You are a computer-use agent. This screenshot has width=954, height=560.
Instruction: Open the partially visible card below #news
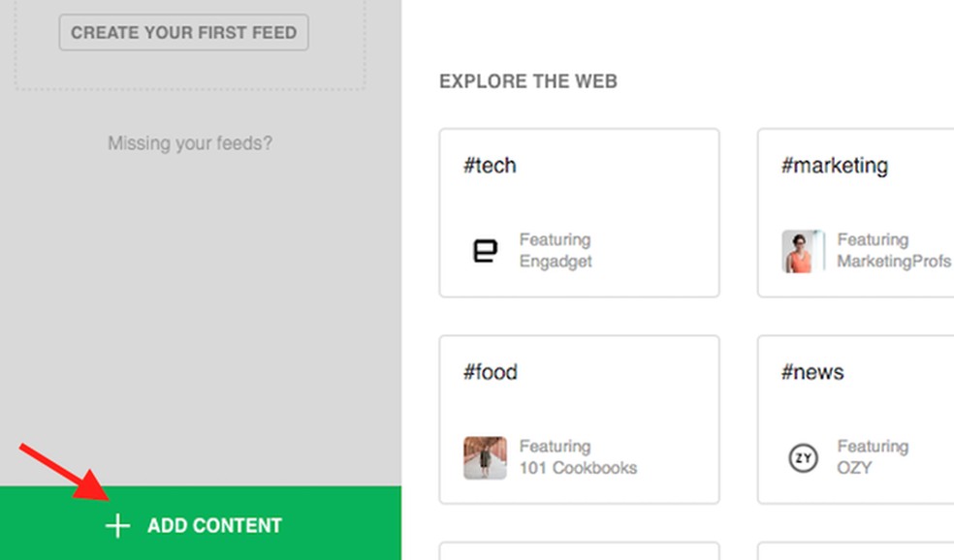pos(855,550)
